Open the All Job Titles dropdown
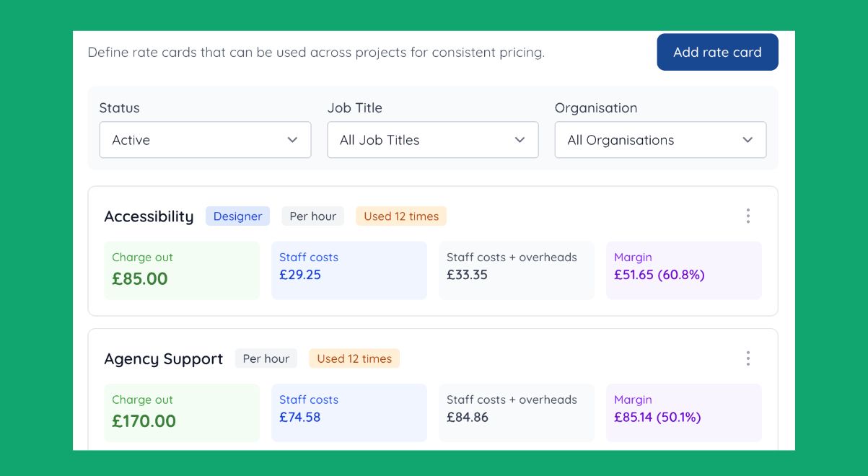The height and width of the screenshot is (476, 868). tap(433, 140)
